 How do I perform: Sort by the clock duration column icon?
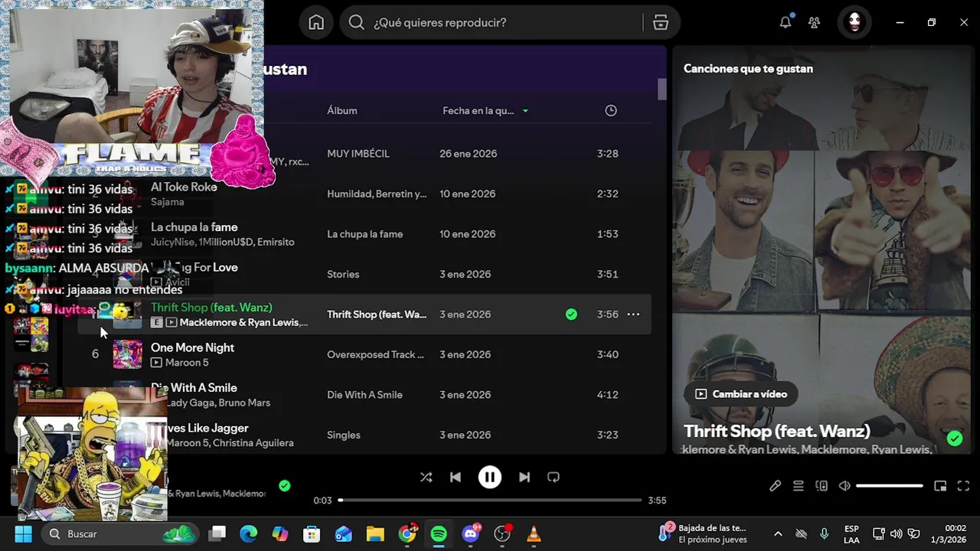click(611, 110)
